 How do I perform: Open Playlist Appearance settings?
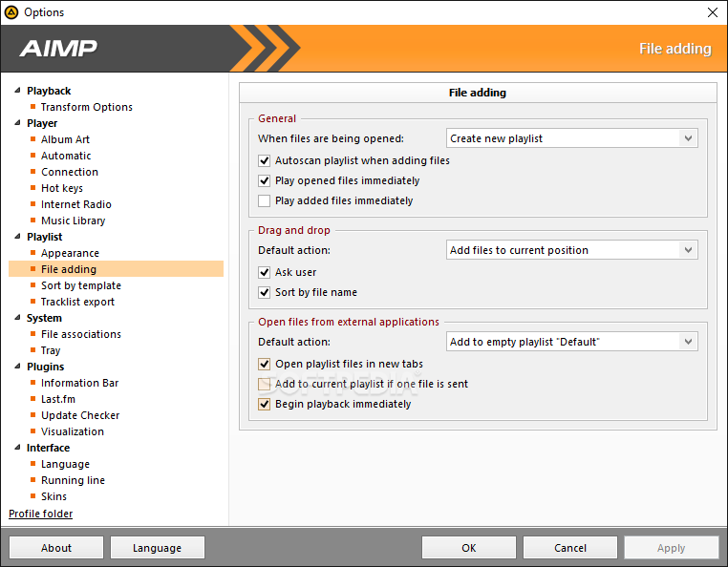(70, 253)
